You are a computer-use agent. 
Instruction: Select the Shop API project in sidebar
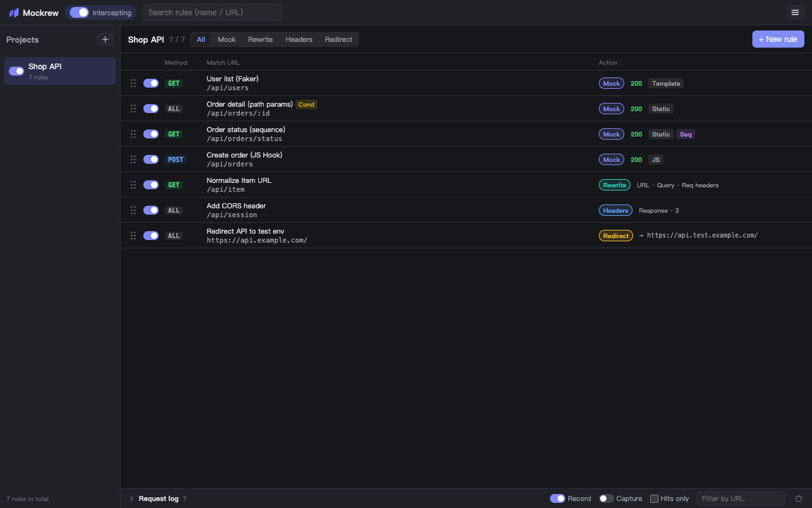[x=60, y=71]
